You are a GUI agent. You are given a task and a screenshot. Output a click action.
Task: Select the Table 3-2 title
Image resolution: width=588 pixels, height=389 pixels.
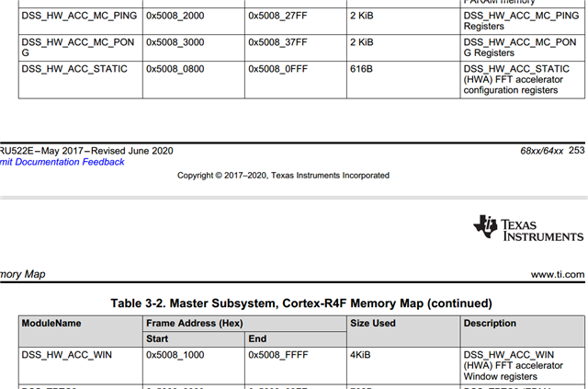[301, 303]
